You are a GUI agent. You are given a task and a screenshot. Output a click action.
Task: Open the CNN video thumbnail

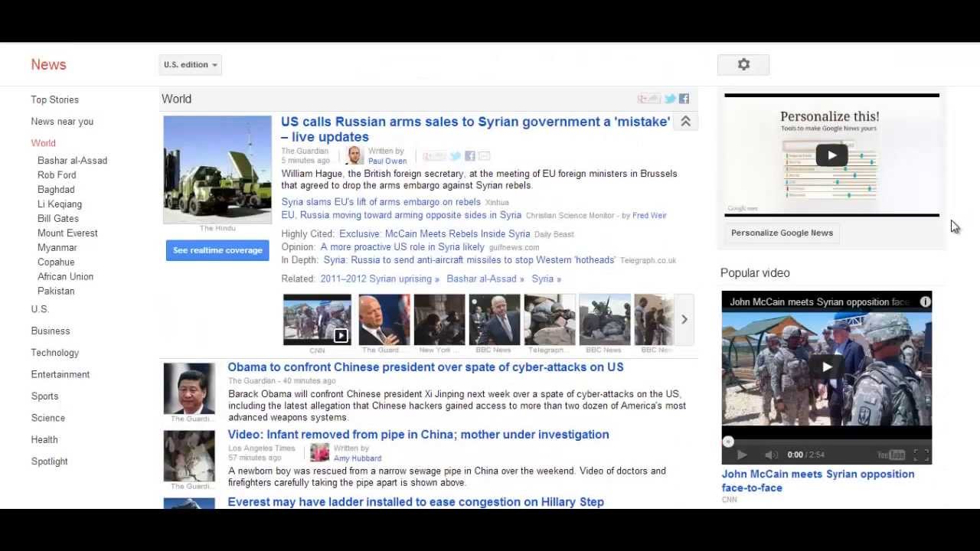click(317, 319)
